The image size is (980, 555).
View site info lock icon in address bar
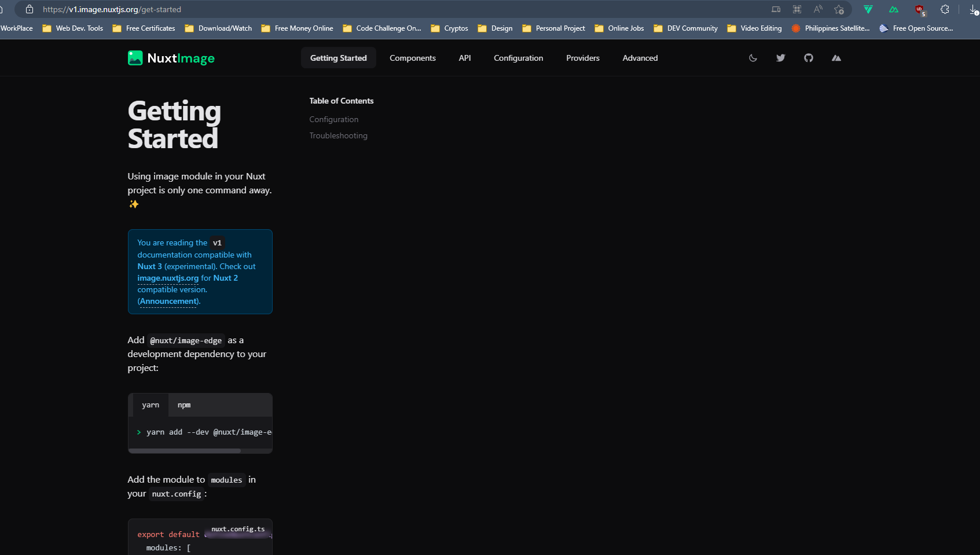point(30,9)
